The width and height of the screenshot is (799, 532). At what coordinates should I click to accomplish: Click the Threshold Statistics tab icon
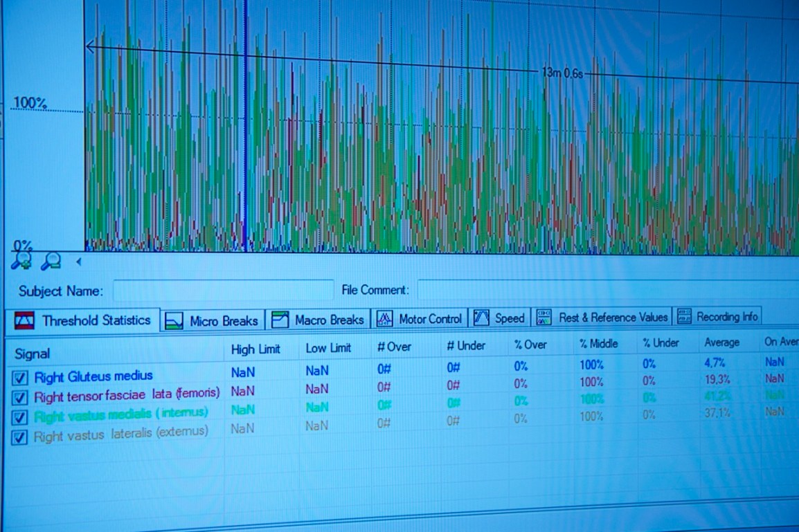point(24,320)
